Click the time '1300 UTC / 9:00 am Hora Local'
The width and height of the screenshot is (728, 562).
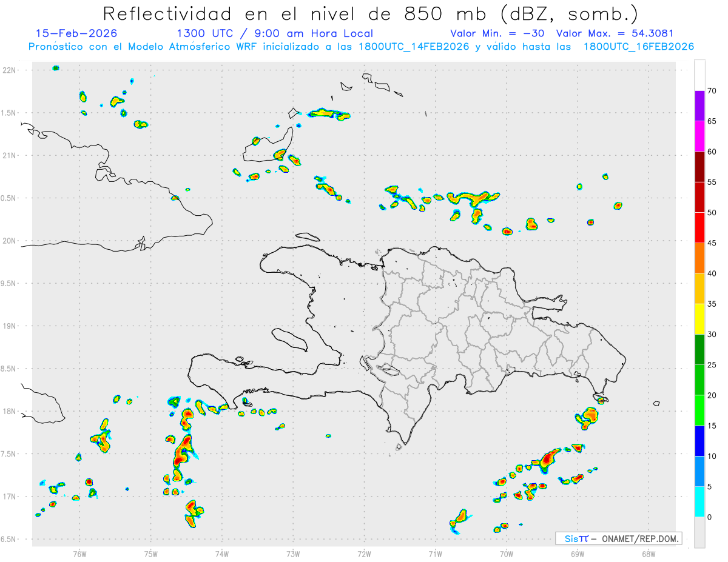click(275, 33)
